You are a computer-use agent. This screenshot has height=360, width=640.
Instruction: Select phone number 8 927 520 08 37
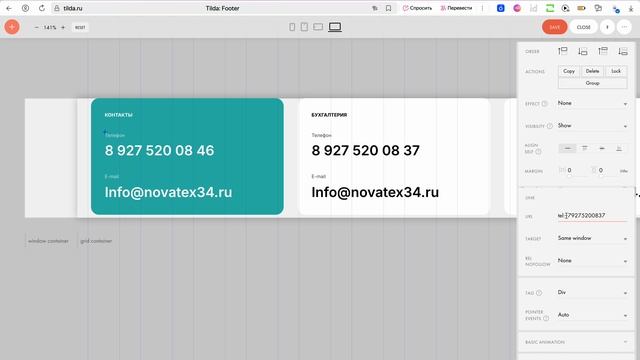point(365,151)
